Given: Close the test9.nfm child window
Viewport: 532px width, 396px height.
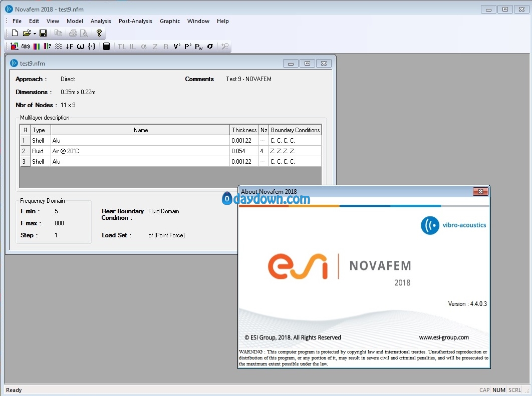Looking at the screenshot, I should coord(324,64).
